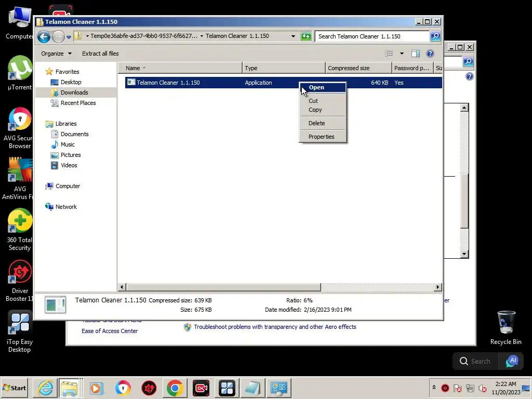The image size is (532, 399).
Task: Click the search magnifier in Telamon Cleaner window
Action: pos(435,36)
